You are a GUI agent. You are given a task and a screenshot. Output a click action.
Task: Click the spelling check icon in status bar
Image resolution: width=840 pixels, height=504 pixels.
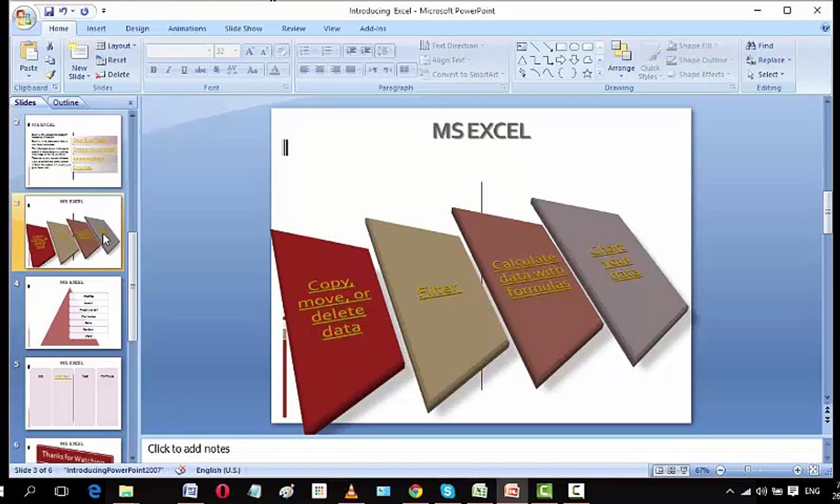[181, 470]
